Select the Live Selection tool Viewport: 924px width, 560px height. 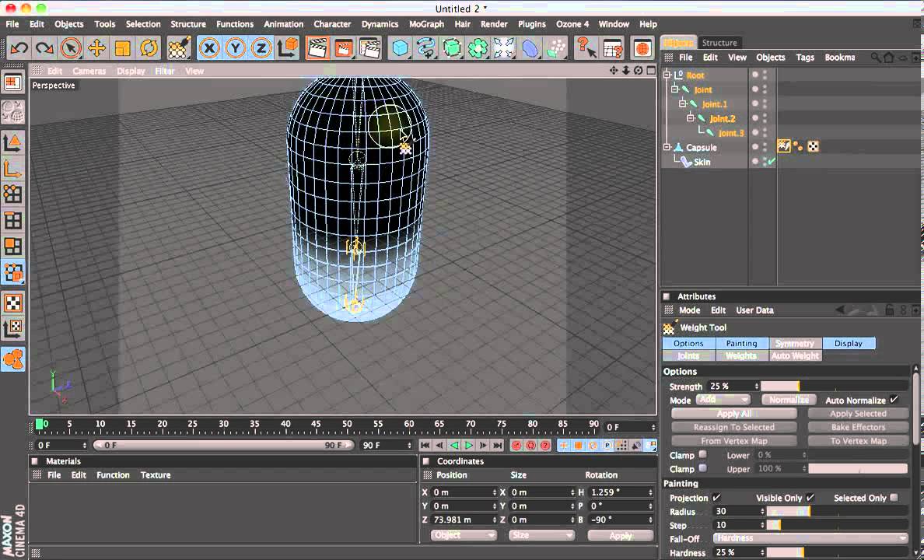click(x=71, y=48)
